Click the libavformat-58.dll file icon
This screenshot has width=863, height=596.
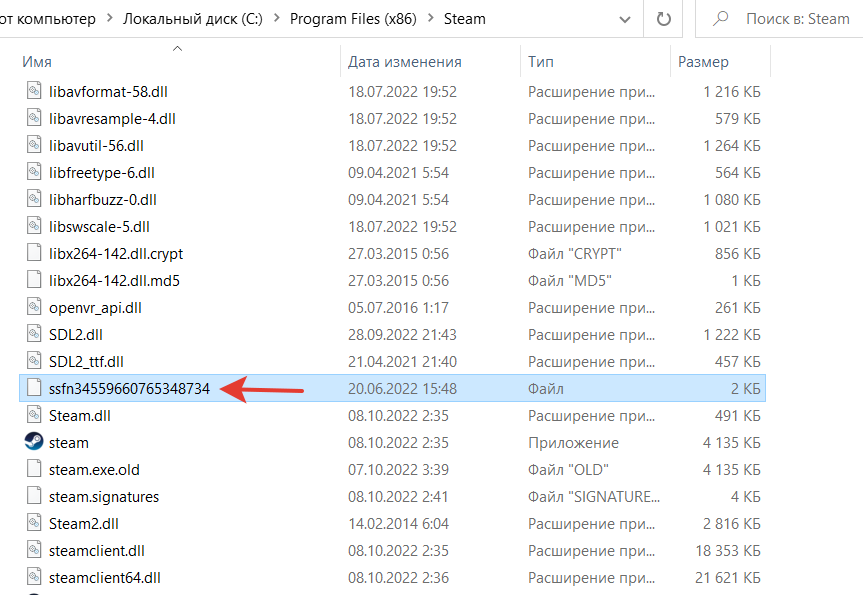pos(34,91)
